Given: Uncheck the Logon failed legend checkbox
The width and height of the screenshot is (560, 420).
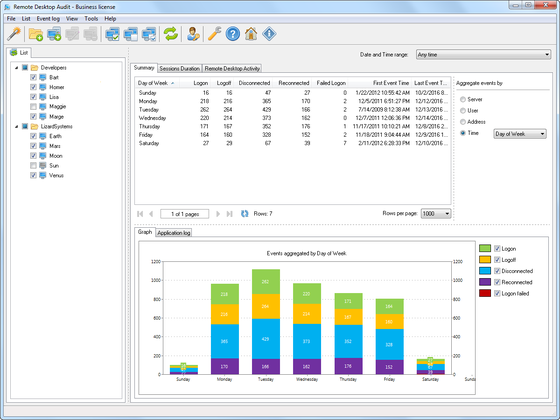Looking at the screenshot, I should coord(497,293).
